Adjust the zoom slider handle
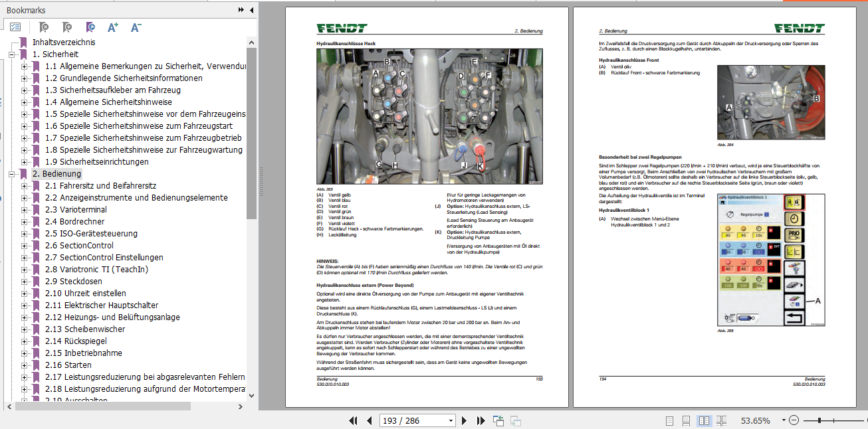868x429 pixels. click(819, 420)
